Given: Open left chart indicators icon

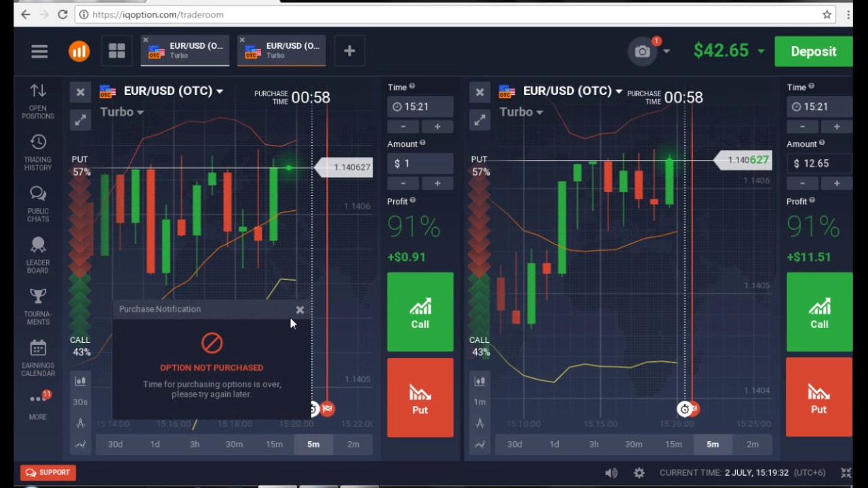Looking at the screenshot, I should coord(80,445).
